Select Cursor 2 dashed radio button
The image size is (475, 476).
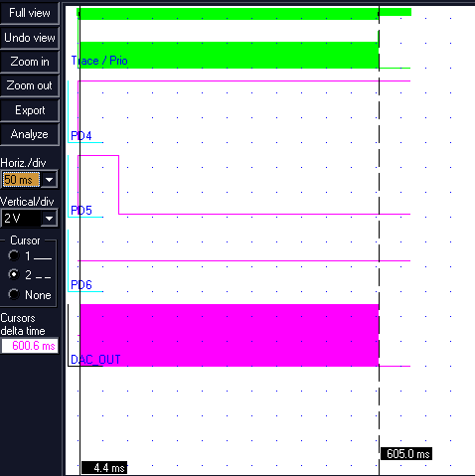click(x=14, y=275)
